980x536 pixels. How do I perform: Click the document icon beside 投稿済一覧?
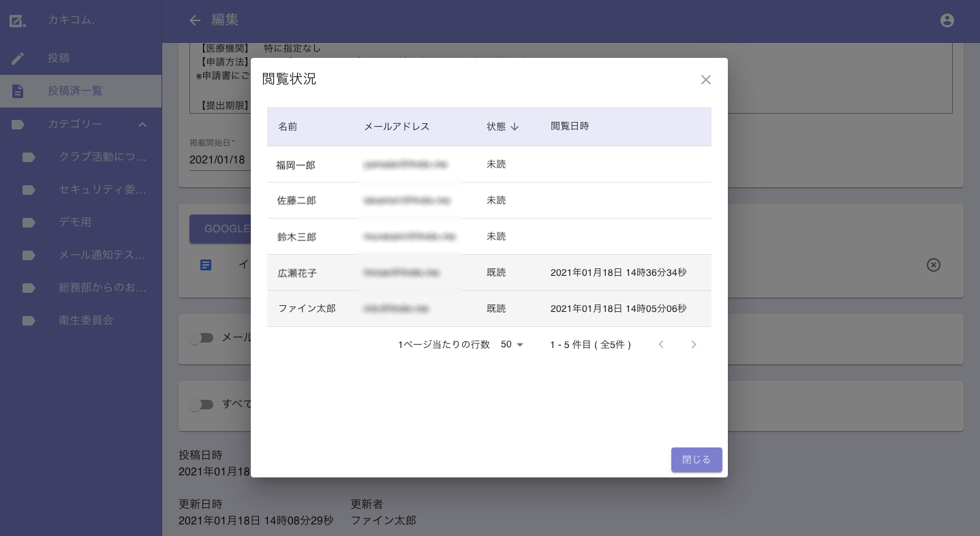[18, 91]
